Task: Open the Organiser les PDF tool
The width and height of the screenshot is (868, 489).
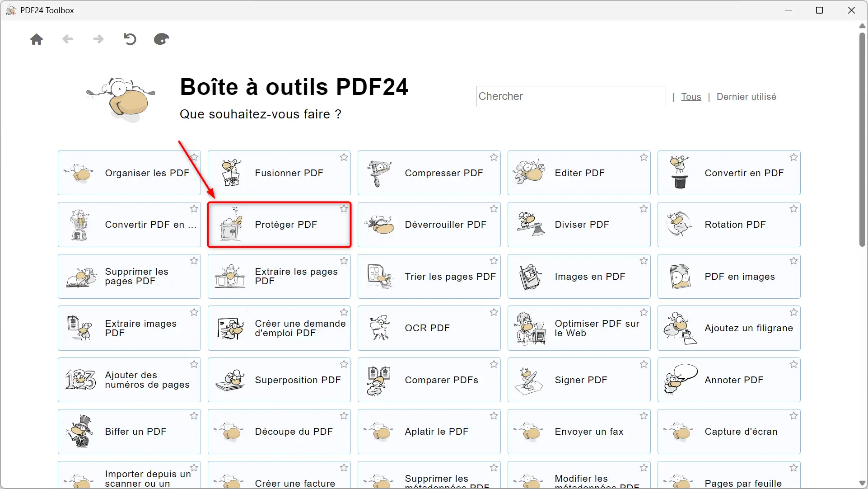Action: pos(129,173)
